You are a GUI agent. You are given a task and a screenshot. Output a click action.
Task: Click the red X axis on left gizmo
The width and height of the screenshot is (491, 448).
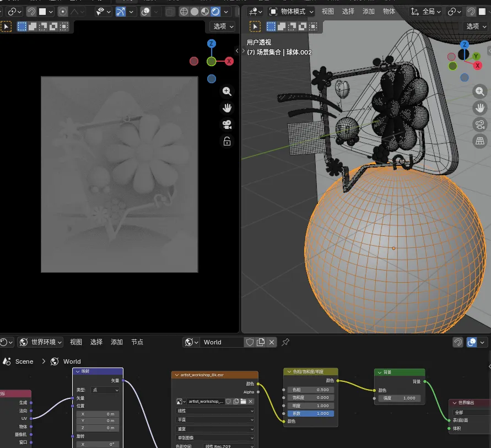coord(229,61)
